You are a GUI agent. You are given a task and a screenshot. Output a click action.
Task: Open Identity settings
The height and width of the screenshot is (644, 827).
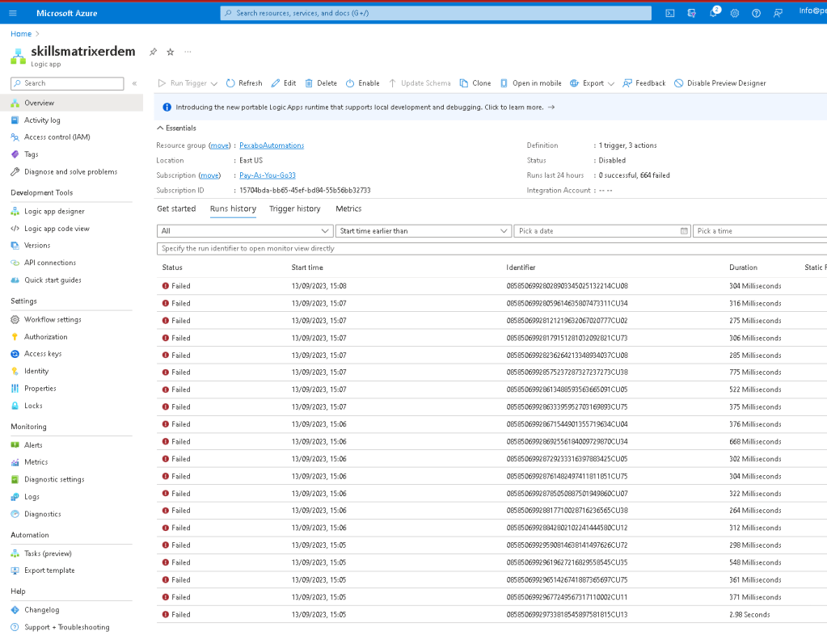pyautogui.click(x=36, y=372)
